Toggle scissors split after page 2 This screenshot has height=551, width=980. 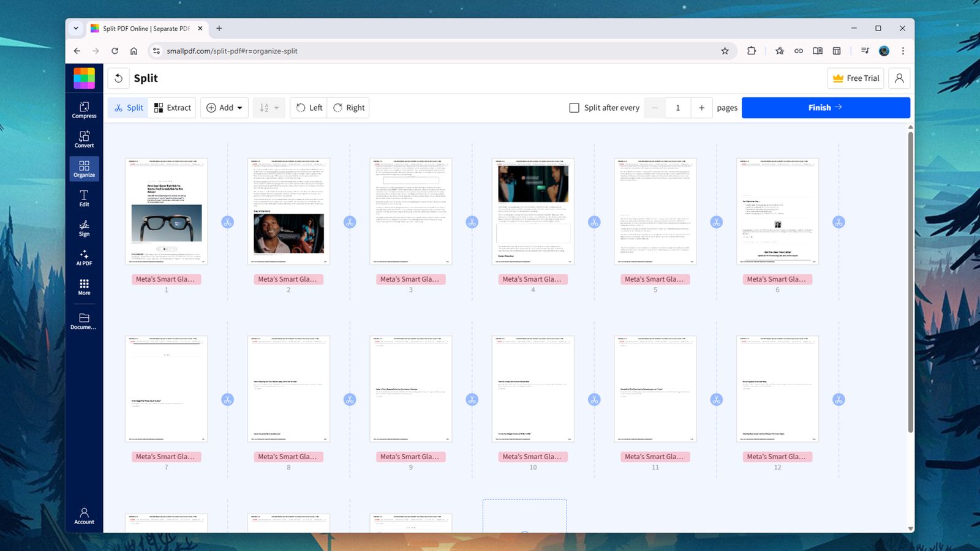[x=350, y=222]
